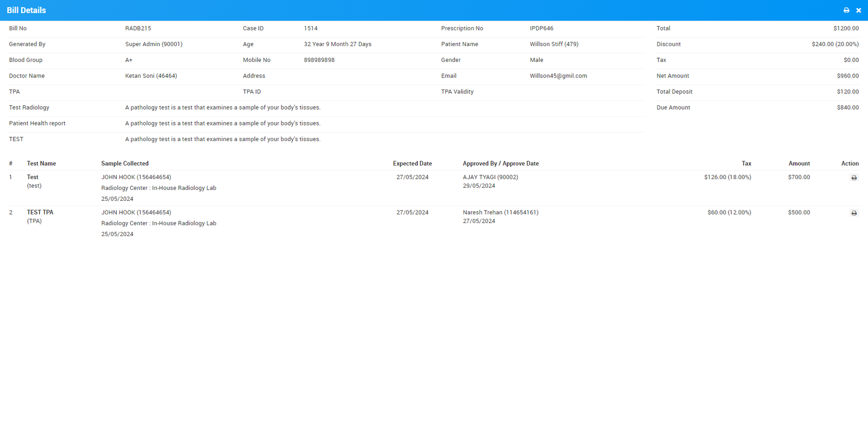
Task: Click the prescription number IPDP646
Action: 541,28
